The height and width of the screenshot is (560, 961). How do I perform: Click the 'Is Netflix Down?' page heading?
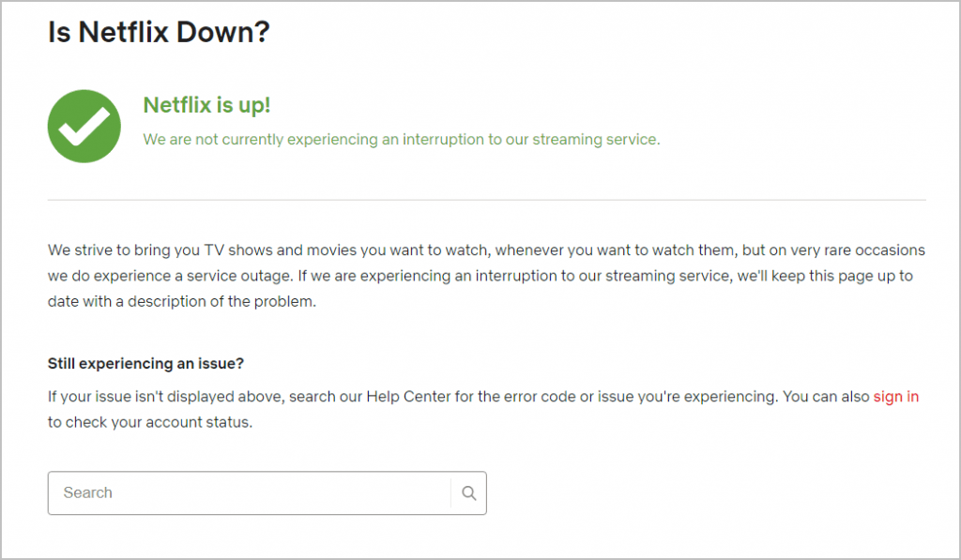click(158, 31)
